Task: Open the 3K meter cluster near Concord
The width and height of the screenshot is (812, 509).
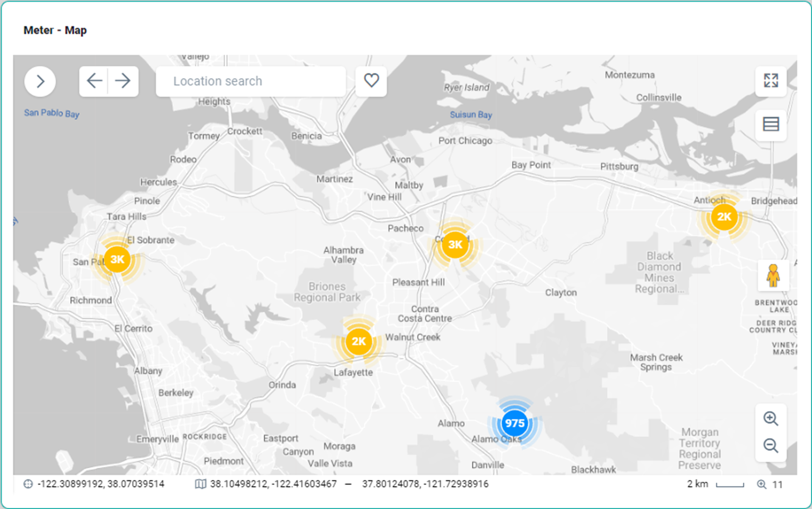Action: 455,245
